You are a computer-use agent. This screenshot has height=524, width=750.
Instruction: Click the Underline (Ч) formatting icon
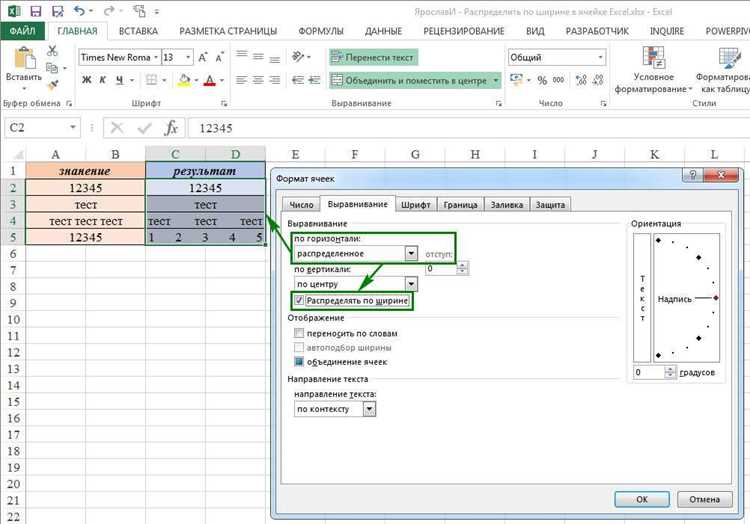pos(120,80)
